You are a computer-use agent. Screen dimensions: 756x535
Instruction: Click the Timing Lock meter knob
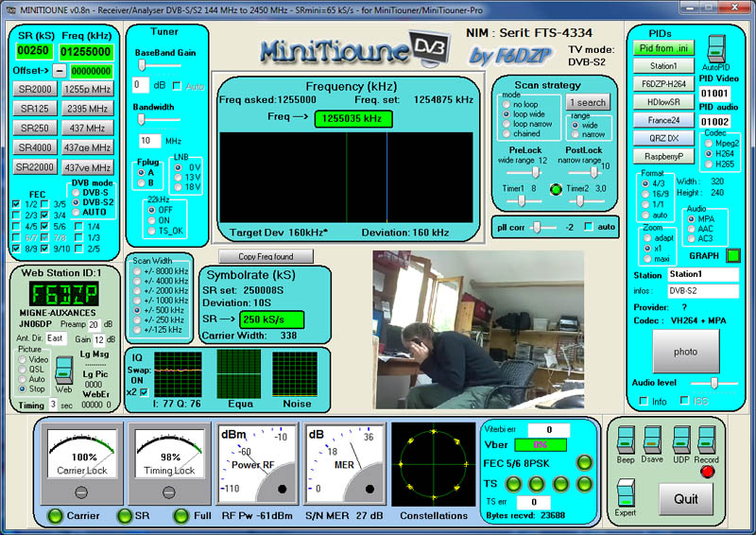click(169, 492)
